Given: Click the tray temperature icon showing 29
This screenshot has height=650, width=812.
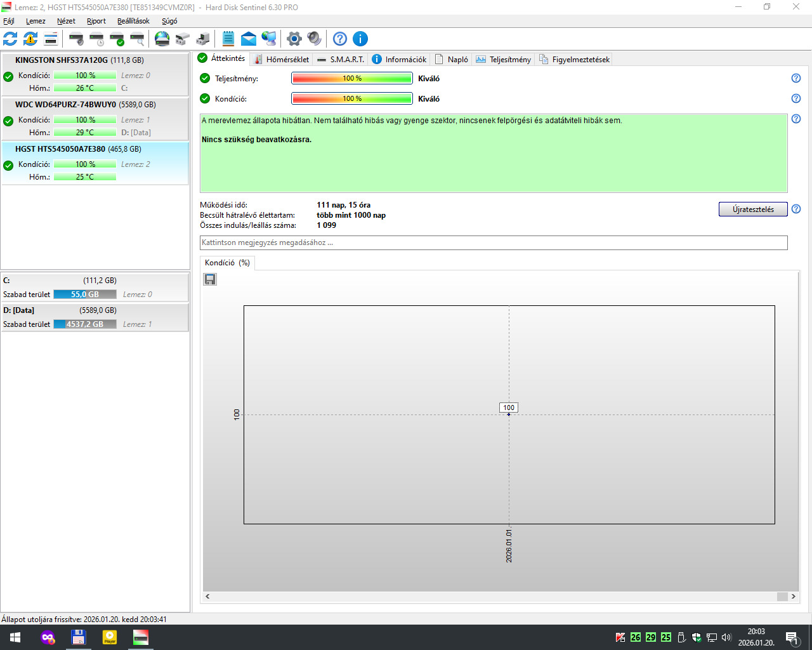Looking at the screenshot, I should 651,637.
